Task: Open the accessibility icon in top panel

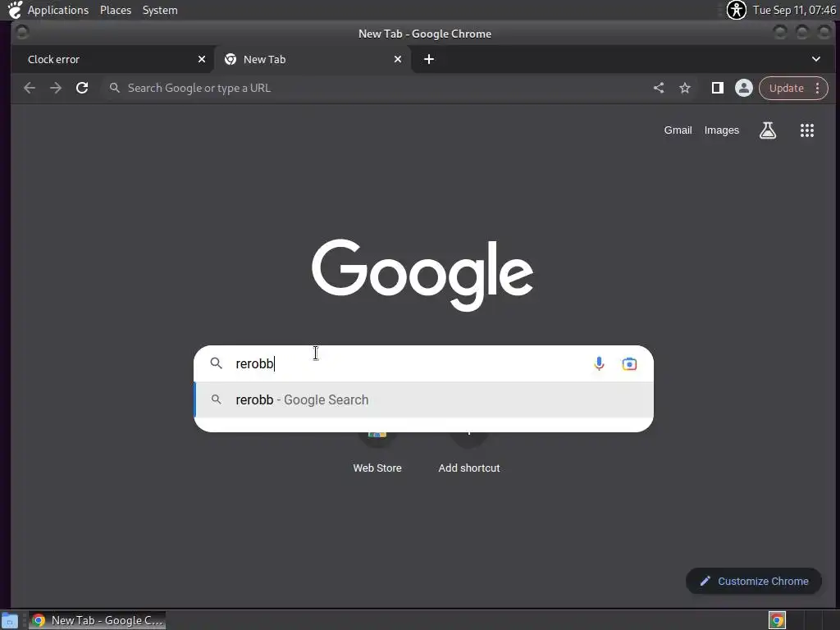Action: point(736,10)
